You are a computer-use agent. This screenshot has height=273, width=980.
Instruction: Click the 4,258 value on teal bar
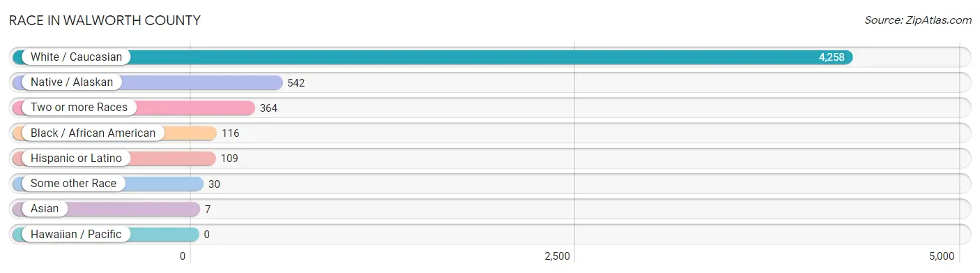pyautogui.click(x=832, y=57)
